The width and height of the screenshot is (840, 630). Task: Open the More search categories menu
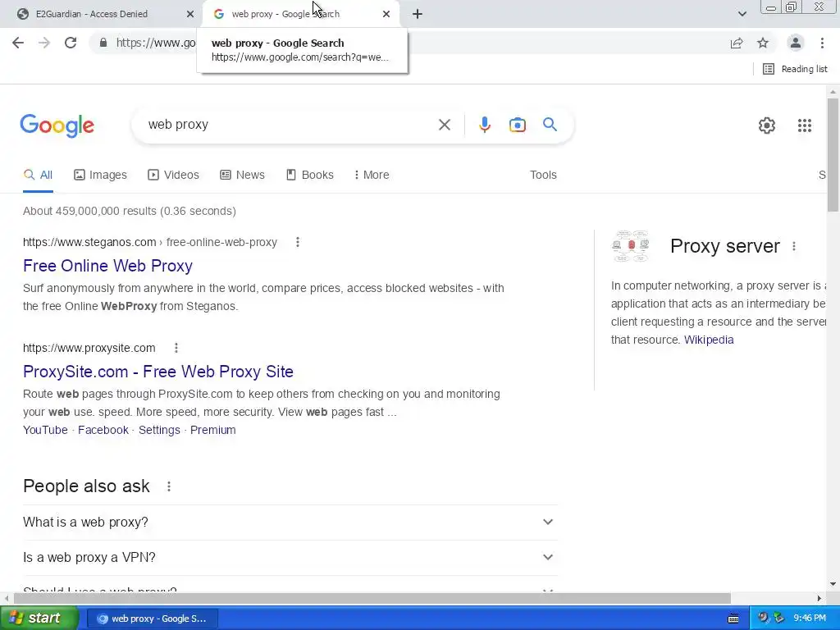[x=372, y=176]
